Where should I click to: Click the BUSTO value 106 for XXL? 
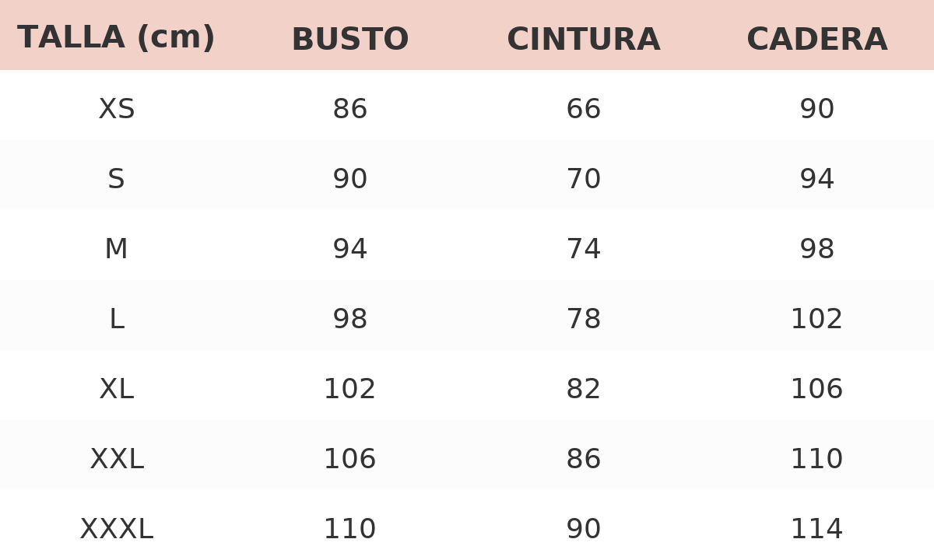click(349, 460)
